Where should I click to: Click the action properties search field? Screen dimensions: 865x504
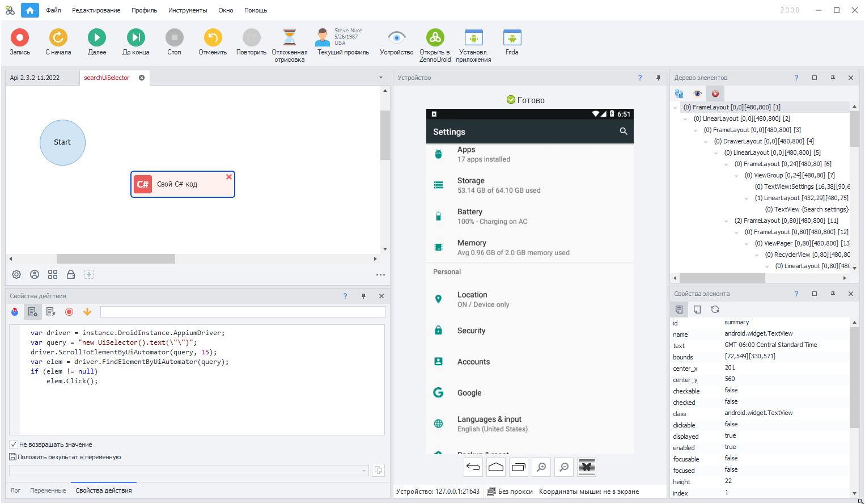[x=243, y=312]
